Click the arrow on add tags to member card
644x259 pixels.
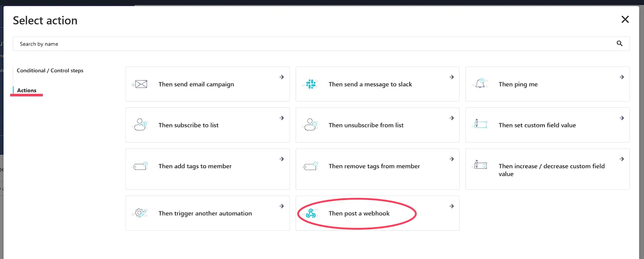[282, 159]
